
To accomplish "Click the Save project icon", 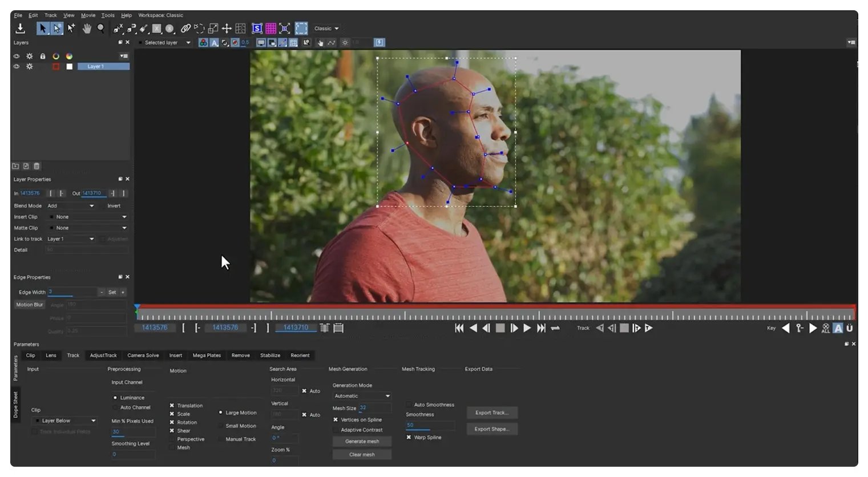I will [21, 28].
